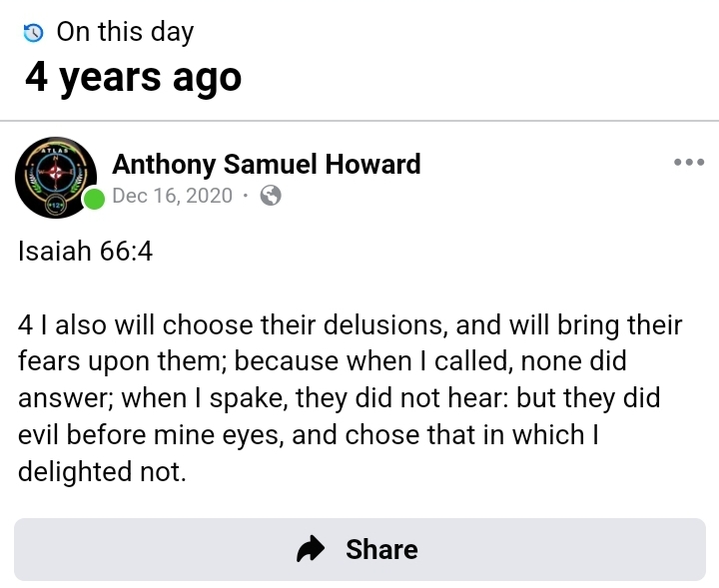Click the On this day clock icon
The width and height of the screenshot is (719, 588).
point(34,33)
